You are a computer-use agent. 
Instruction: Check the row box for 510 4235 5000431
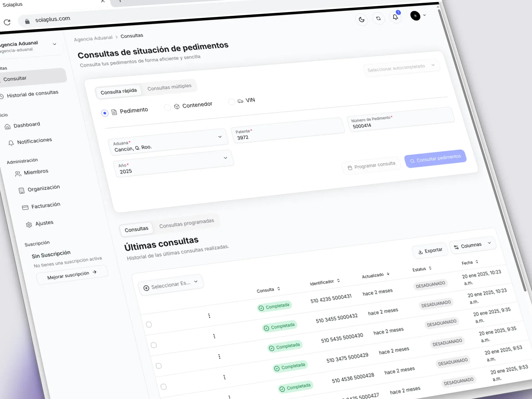click(x=149, y=324)
